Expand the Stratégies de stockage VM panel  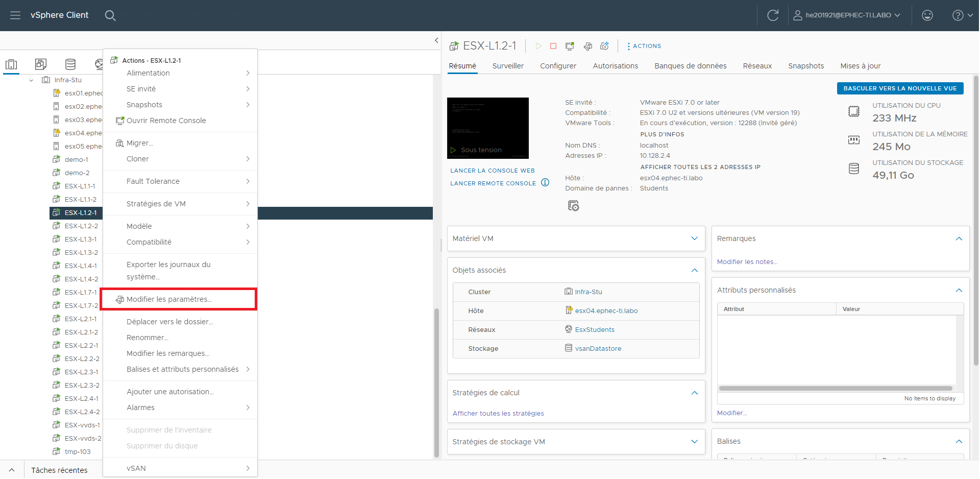click(x=695, y=442)
